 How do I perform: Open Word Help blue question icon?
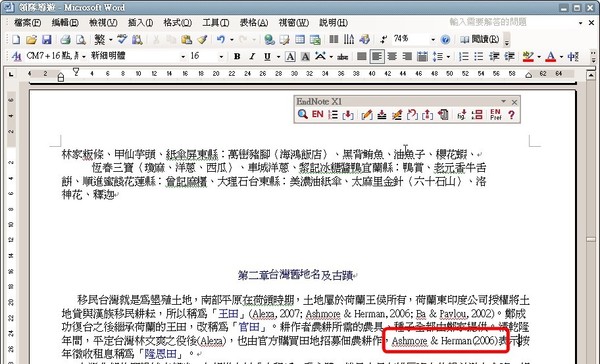tap(445, 39)
